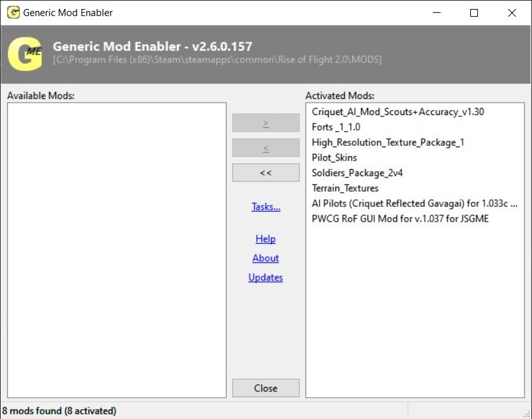Select AI Pilots (Criquet Reflected Gavagai) mod

(415, 204)
